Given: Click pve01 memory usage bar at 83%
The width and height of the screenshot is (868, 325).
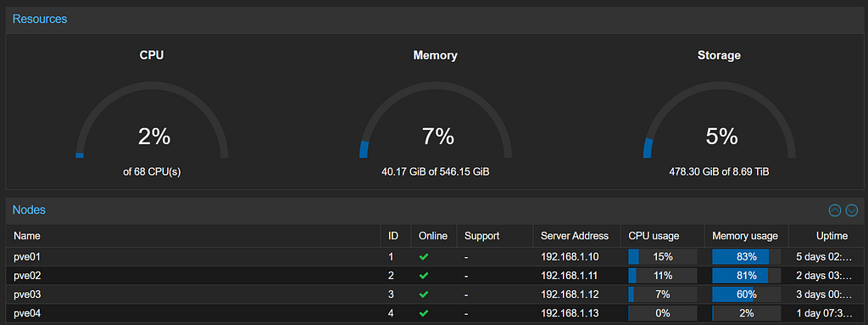Looking at the screenshot, I should 746,257.
